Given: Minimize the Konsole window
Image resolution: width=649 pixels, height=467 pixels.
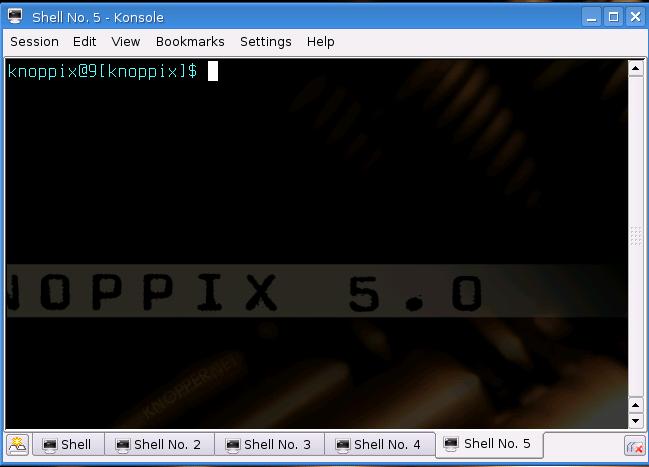Looking at the screenshot, I should click(x=591, y=16).
